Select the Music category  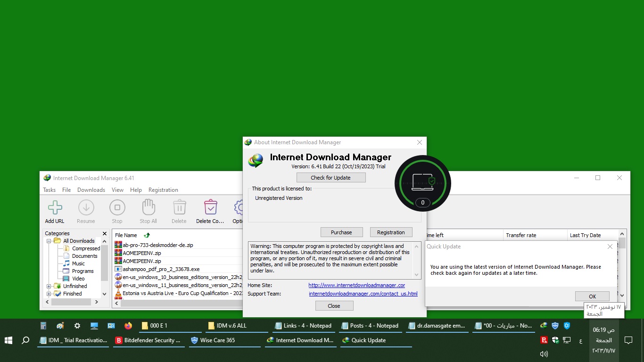78,263
